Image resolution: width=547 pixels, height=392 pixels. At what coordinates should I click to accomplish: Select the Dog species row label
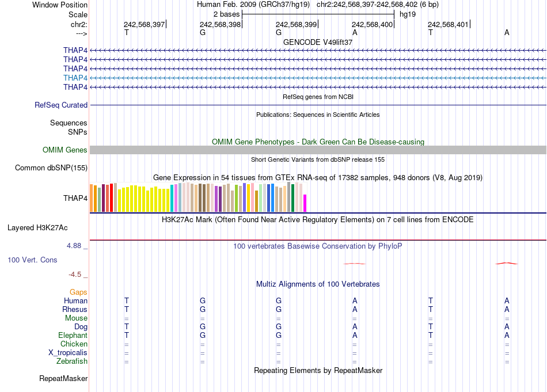coord(81,327)
